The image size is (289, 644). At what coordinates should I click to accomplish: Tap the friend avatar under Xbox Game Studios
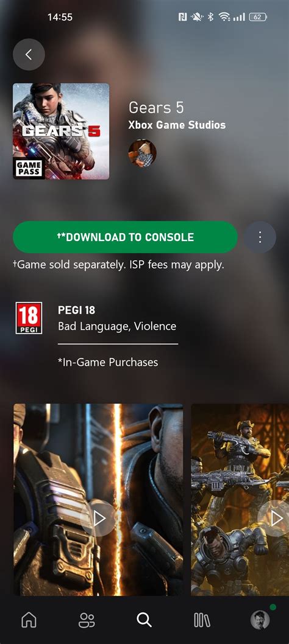(x=143, y=153)
